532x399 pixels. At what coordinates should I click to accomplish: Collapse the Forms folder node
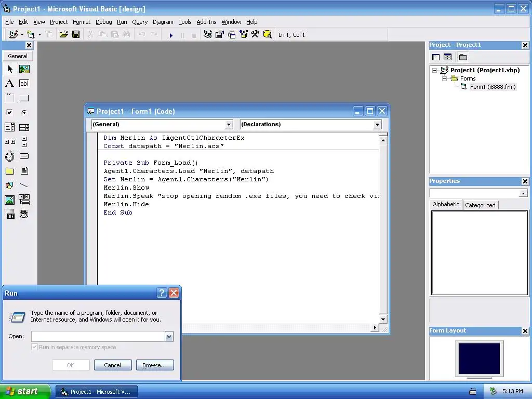tap(445, 79)
